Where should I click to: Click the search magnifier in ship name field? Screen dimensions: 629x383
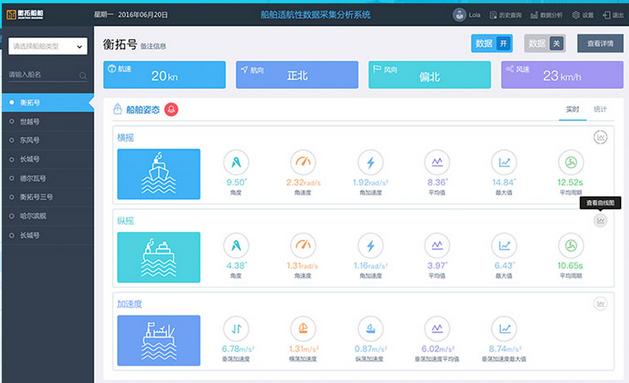(83, 75)
